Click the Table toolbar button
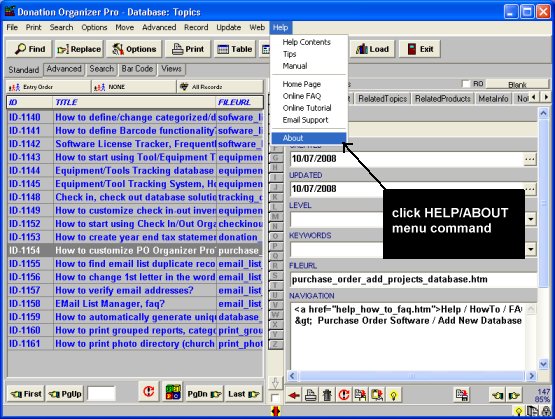This screenshot has height=419, width=555. click(x=235, y=49)
